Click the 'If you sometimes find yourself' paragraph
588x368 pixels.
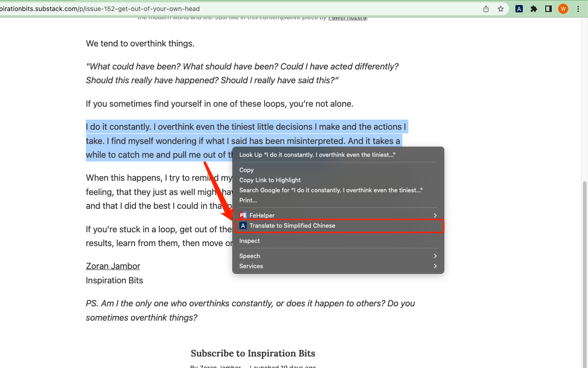[220, 103]
